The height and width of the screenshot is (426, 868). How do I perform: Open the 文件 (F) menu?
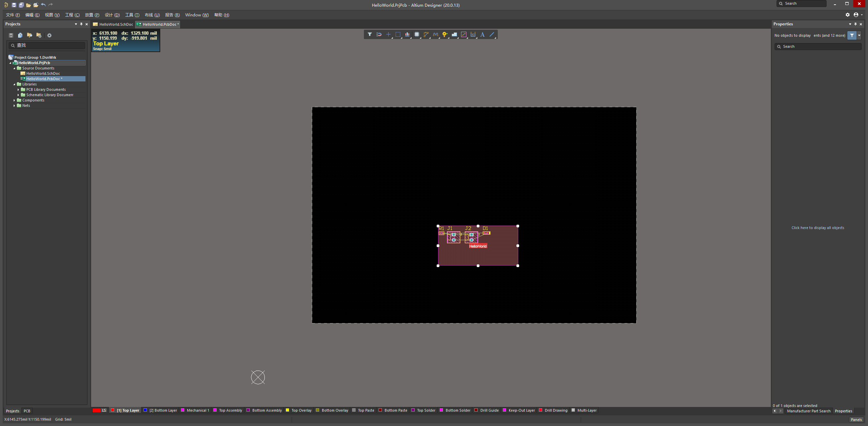pyautogui.click(x=13, y=15)
